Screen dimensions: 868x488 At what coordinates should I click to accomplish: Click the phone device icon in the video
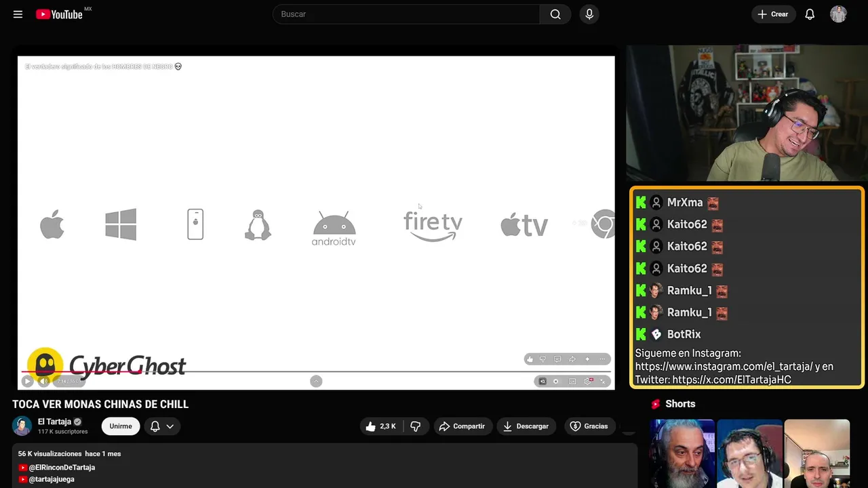tap(195, 224)
